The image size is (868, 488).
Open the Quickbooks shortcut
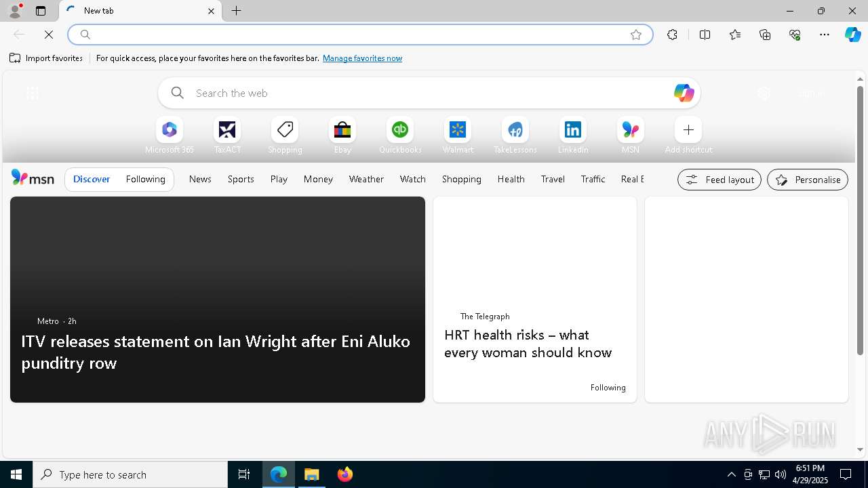click(400, 136)
